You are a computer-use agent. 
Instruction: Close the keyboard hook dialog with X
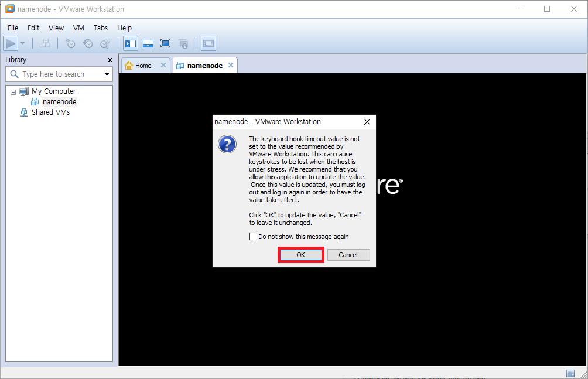tap(367, 122)
